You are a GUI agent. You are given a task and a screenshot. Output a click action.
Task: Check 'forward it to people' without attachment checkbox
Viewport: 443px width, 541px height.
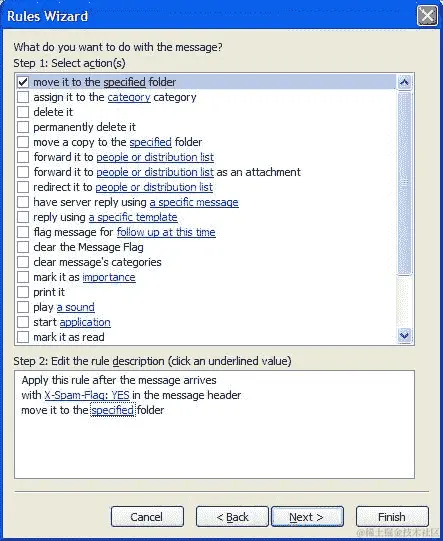tap(23, 157)
